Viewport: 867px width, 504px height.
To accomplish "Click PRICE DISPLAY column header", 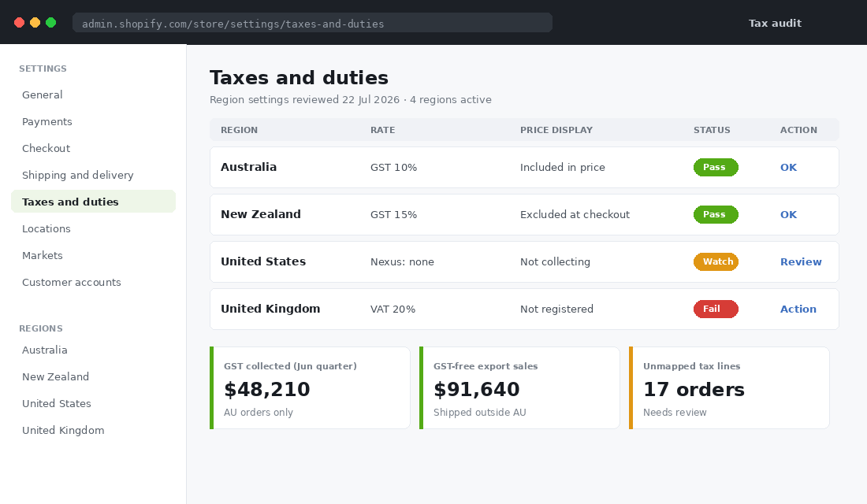I will 556,130.
